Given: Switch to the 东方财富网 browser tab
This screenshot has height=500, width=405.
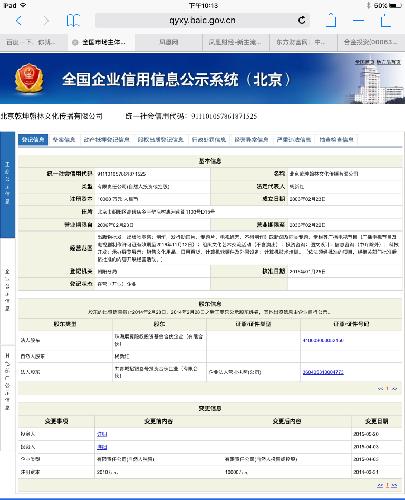Looking at the screenshot, I should tap(303, 42).
